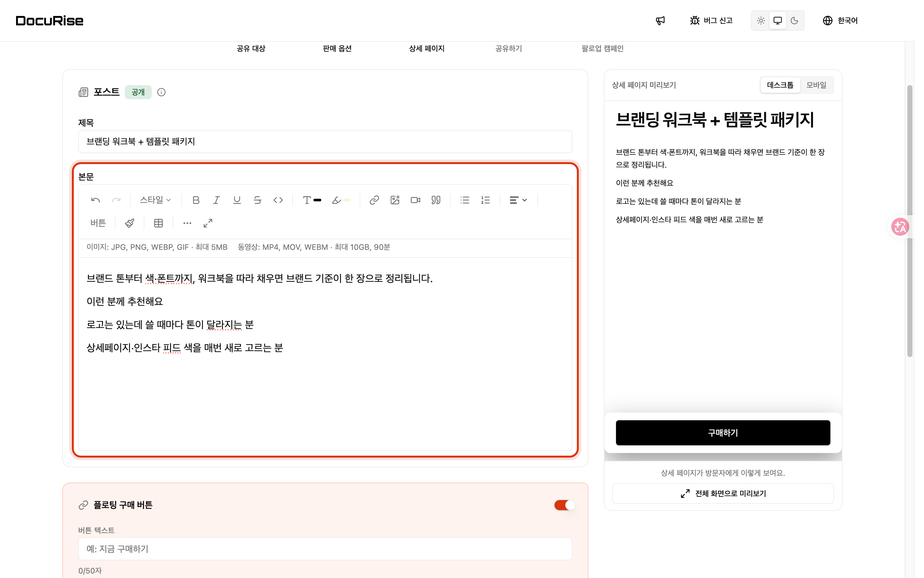Switch preview to 모바일

pyautogui.click(x=816, y=85)
